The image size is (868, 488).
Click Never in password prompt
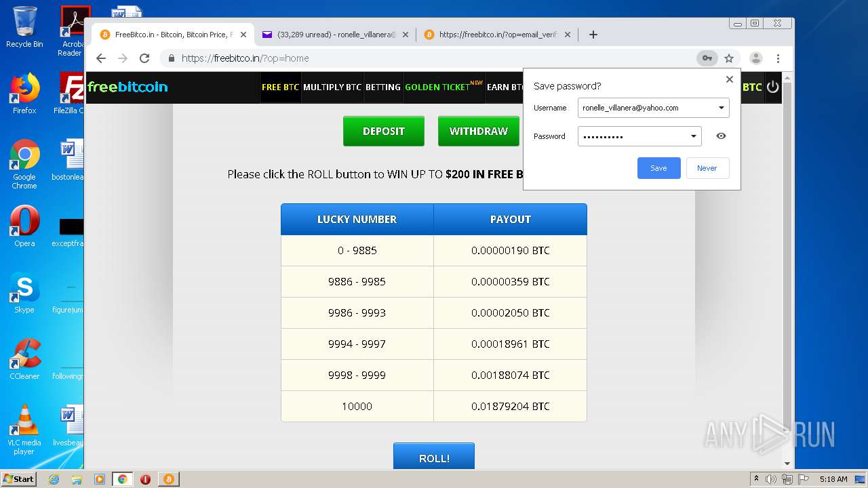click(707, 168)
